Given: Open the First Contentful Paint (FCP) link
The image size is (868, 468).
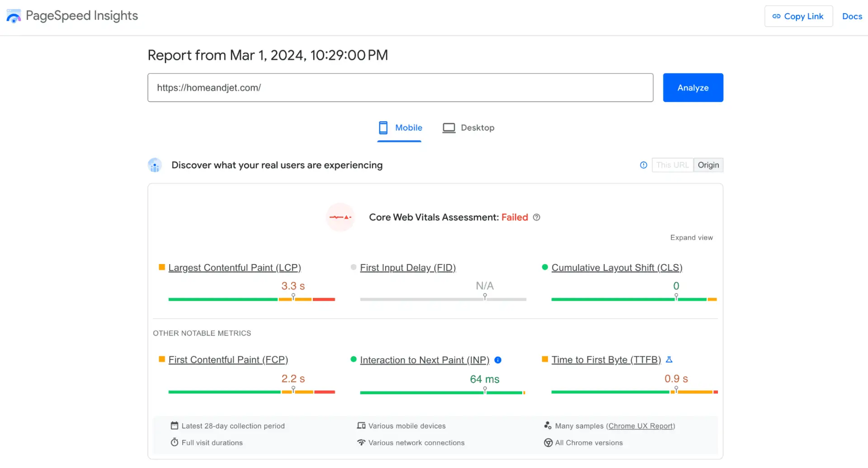Looking at the screenshot, I should pyautogui.click(x=228, y=360).
